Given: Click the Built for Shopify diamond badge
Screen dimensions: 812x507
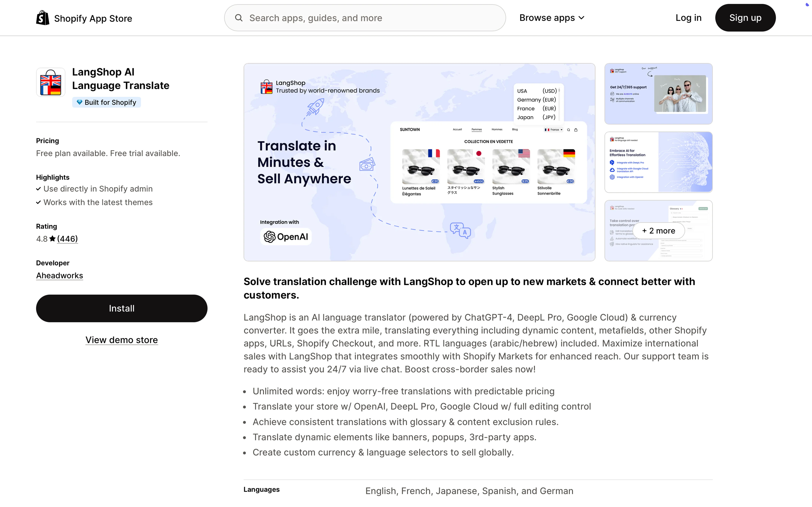Looking at the screenshot, I should [x=106, y=102].
